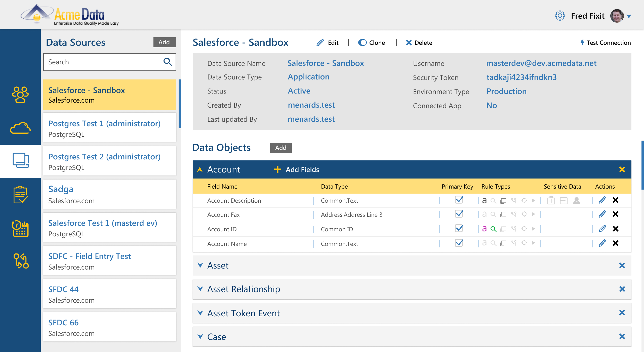Click the users group sidebar icon
644x352 pixels.
[20, 95]
